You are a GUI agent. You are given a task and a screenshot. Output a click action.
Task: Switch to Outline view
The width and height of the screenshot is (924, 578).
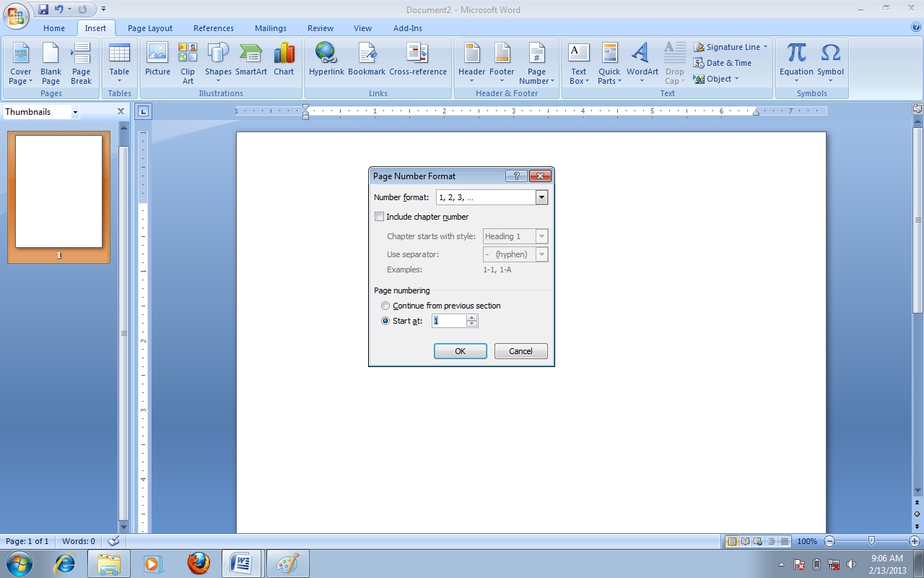pyautogui.click(x=771, y=541)
